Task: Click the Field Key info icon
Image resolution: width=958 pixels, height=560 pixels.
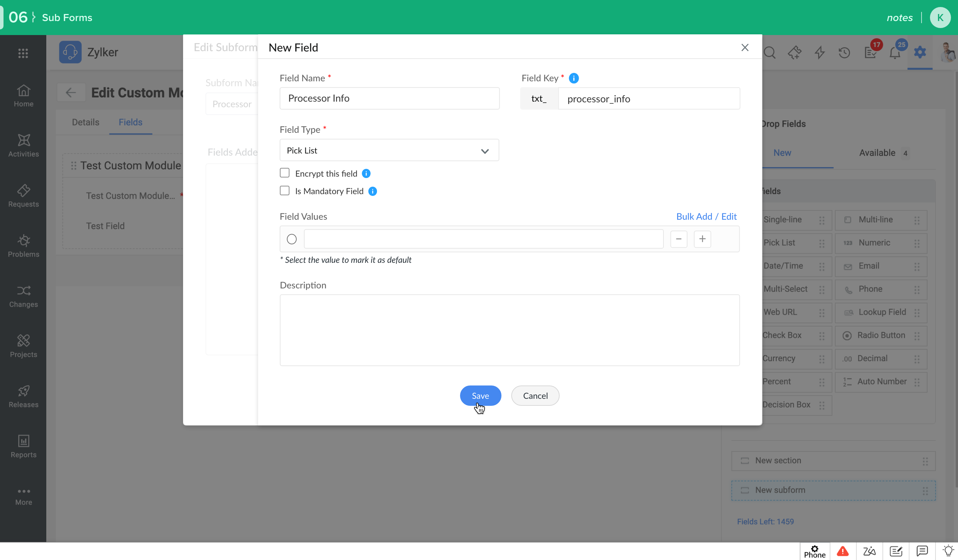Action: tap(573, 78)
